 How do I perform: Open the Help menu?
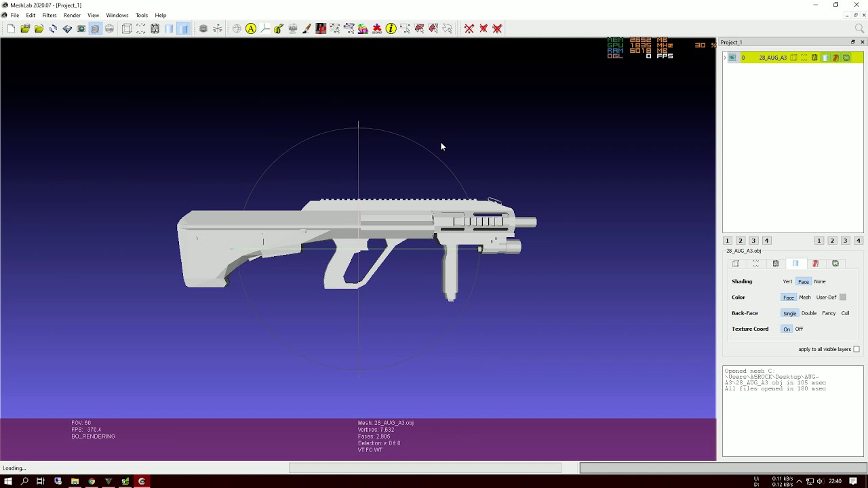(x=161, y=15)
